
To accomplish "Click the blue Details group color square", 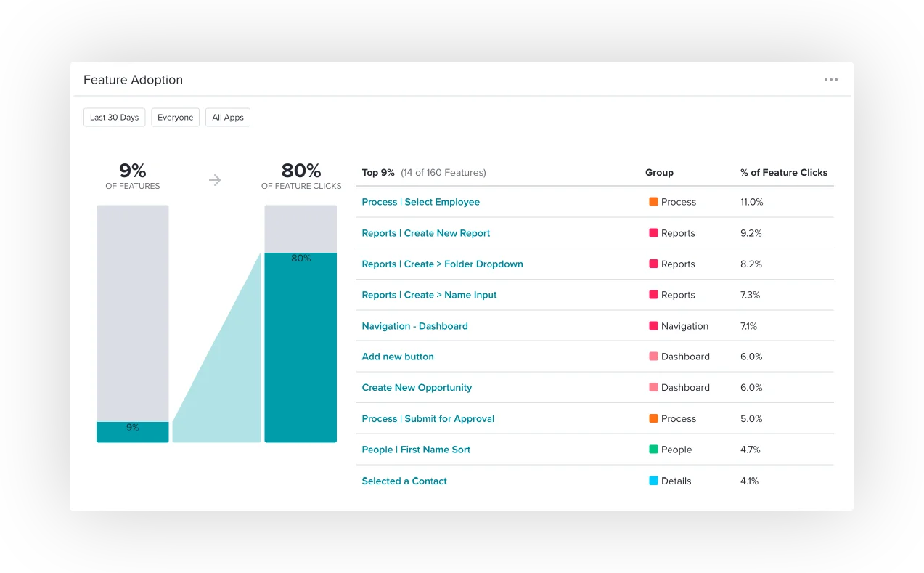I will [x=653, y=481].
